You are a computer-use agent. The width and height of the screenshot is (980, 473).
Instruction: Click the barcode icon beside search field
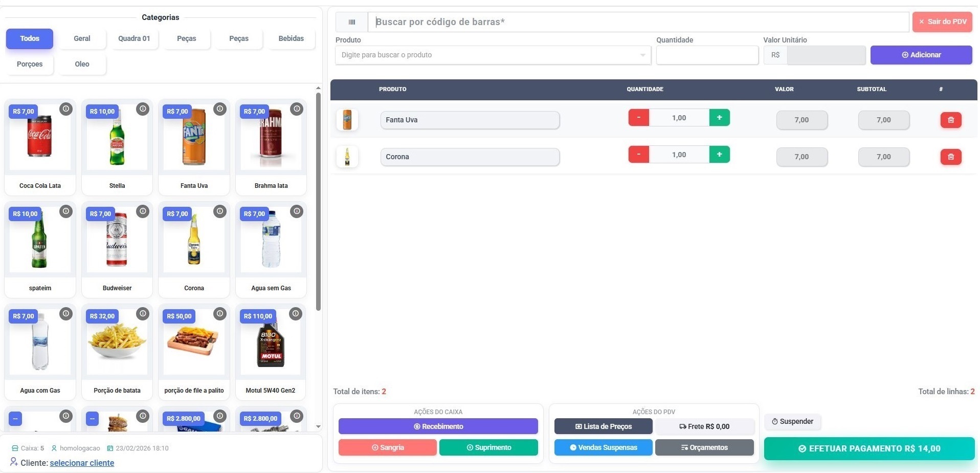click(x=351, y=22)
